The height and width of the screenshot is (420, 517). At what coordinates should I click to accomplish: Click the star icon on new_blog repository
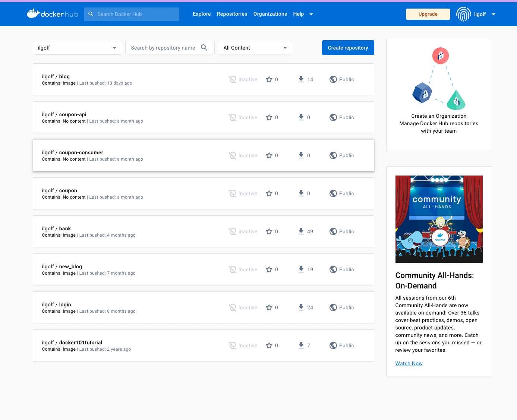(x=269, y=269)
